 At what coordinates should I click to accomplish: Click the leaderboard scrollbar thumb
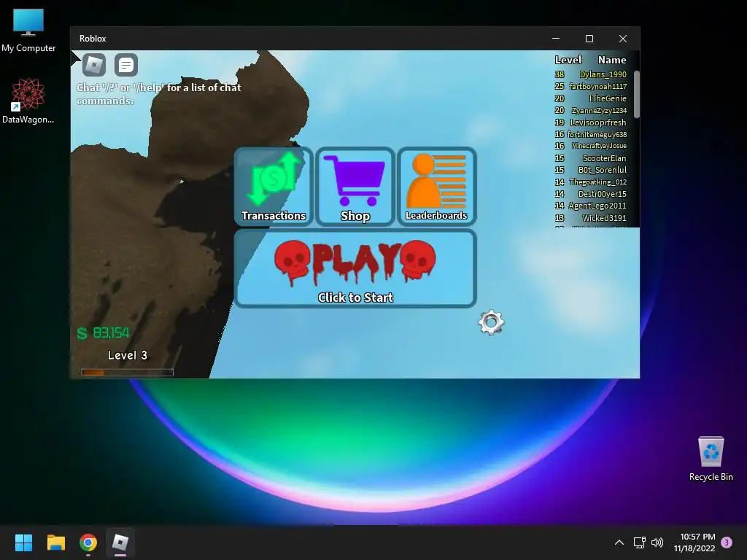(636, 94)
